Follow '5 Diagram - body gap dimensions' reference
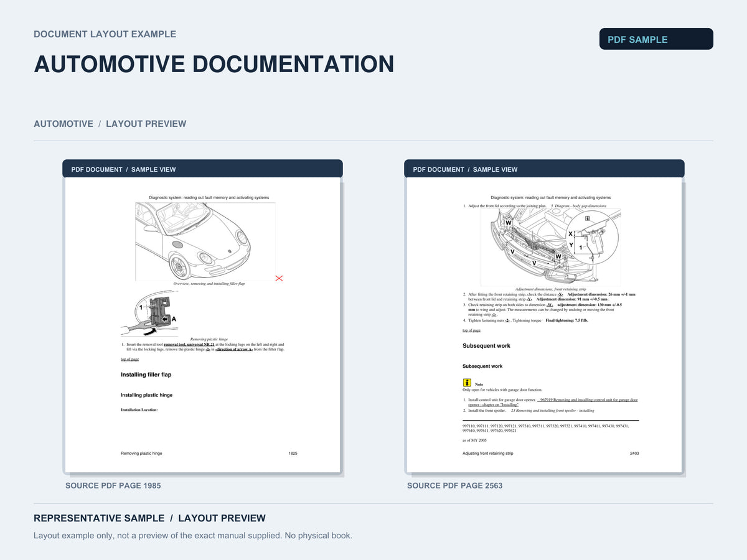747x560 pixels. tap(578, 205)
